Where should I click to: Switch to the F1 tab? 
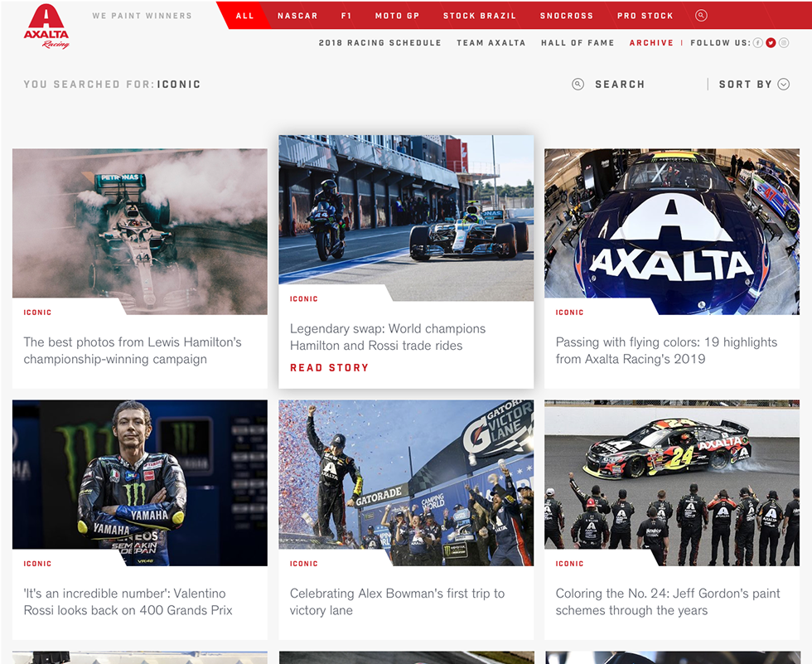(x=346, y=16)
